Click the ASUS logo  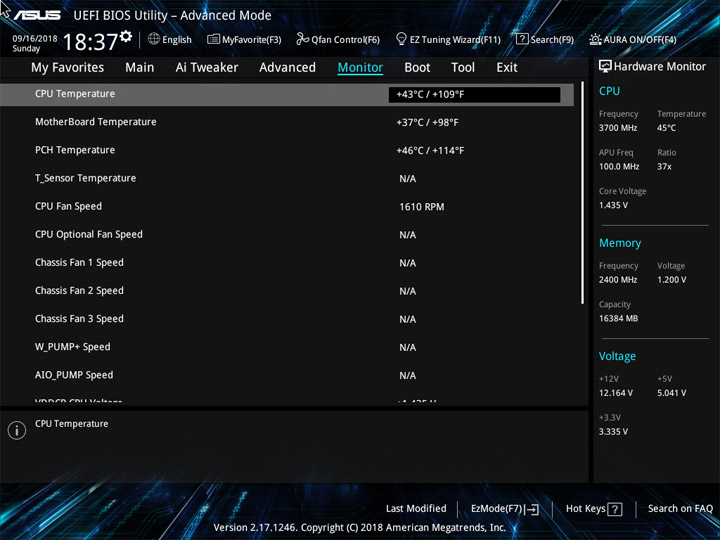pyautogui.click(x=37, y=15)
